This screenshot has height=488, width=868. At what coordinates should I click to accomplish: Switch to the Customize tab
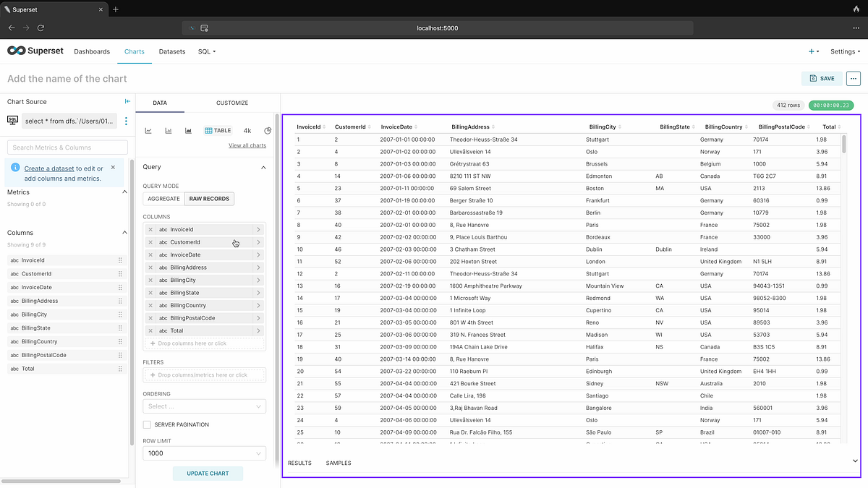(232, 103)
